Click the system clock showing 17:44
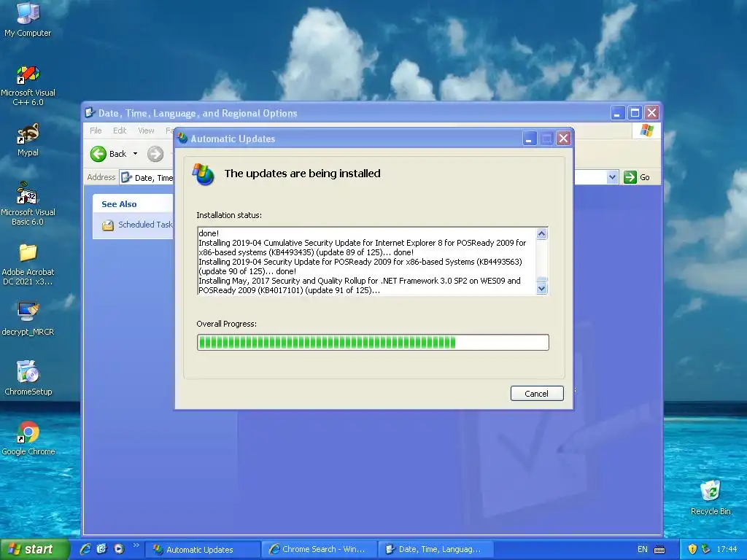 [727, 549]
